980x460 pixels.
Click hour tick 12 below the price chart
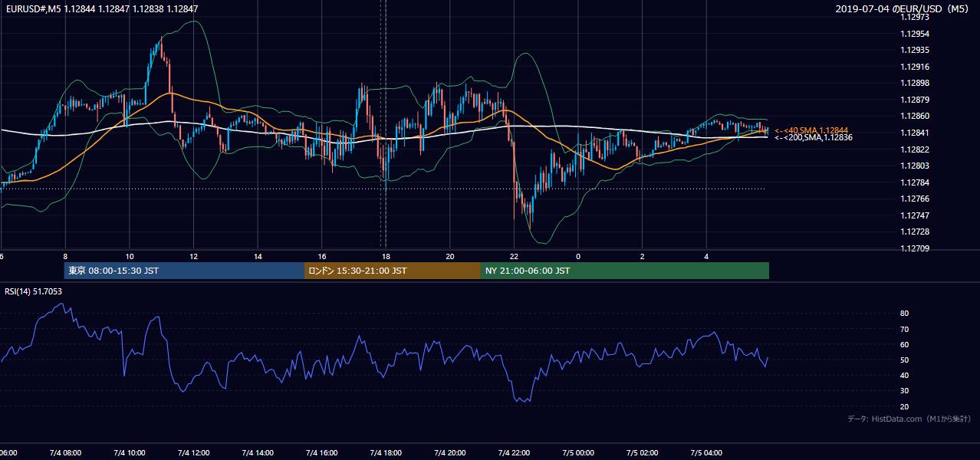click(194, 257)
